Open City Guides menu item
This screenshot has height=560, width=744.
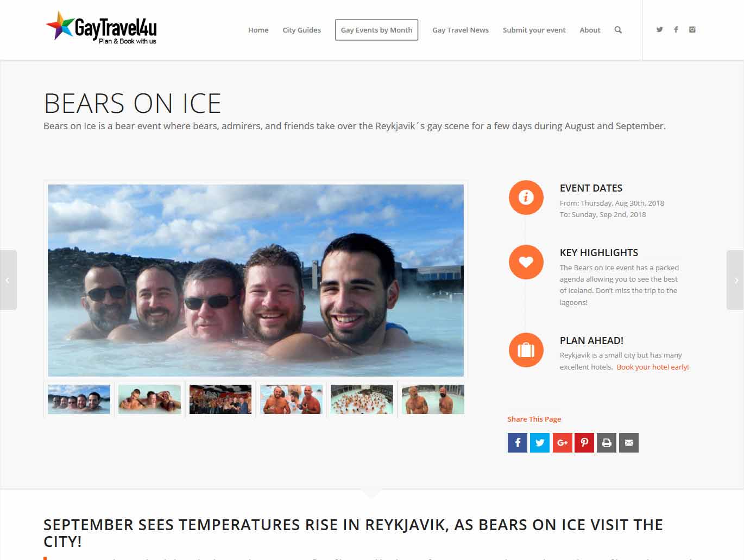(301, 30)
